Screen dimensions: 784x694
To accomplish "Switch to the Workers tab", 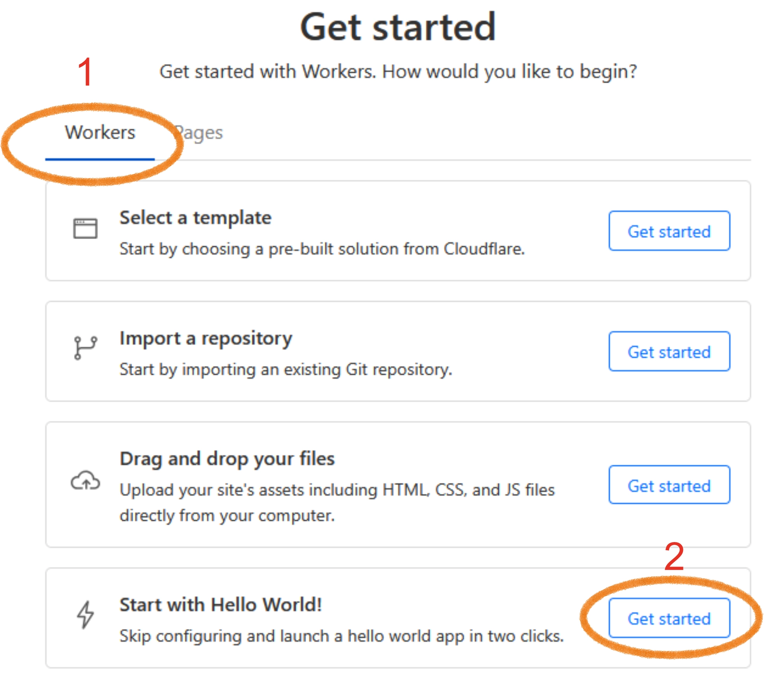I will pyautogui.click(x=100, y=133).
